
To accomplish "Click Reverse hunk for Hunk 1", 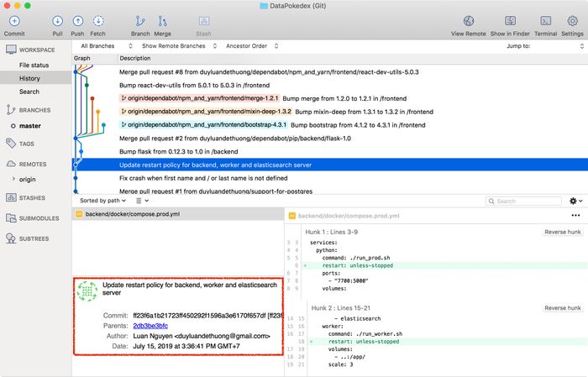I will pyautogui.click(x=562, y=232).
